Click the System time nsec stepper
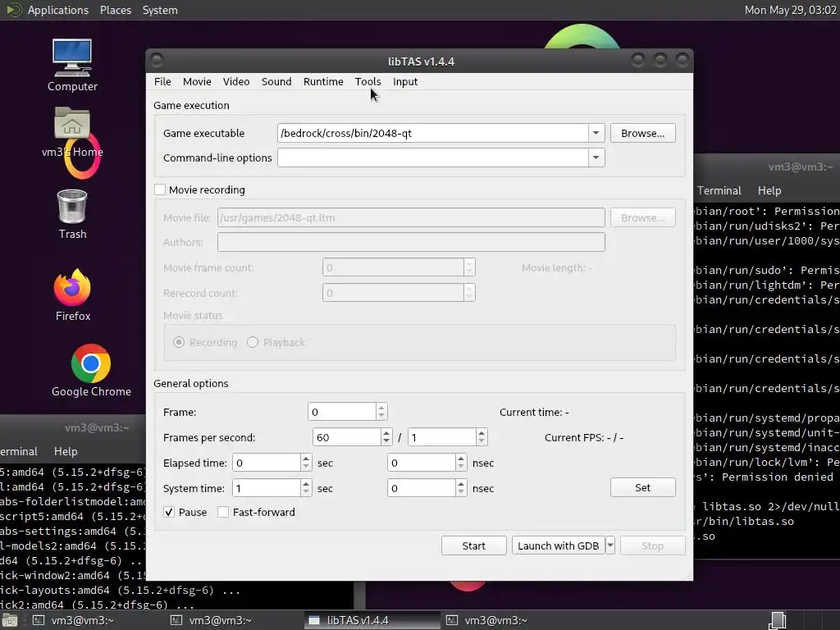Image resolution: width=840 pixels, height=630 pixels. 461,488
